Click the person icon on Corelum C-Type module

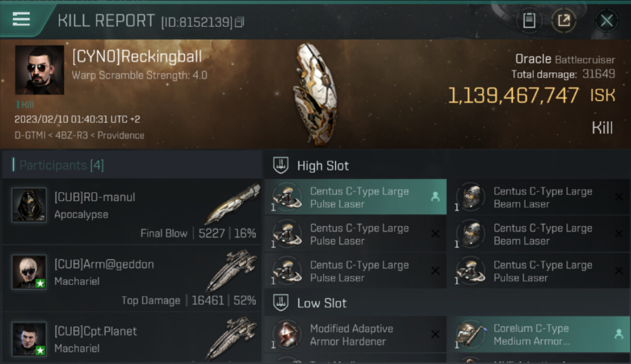(618, 334)
